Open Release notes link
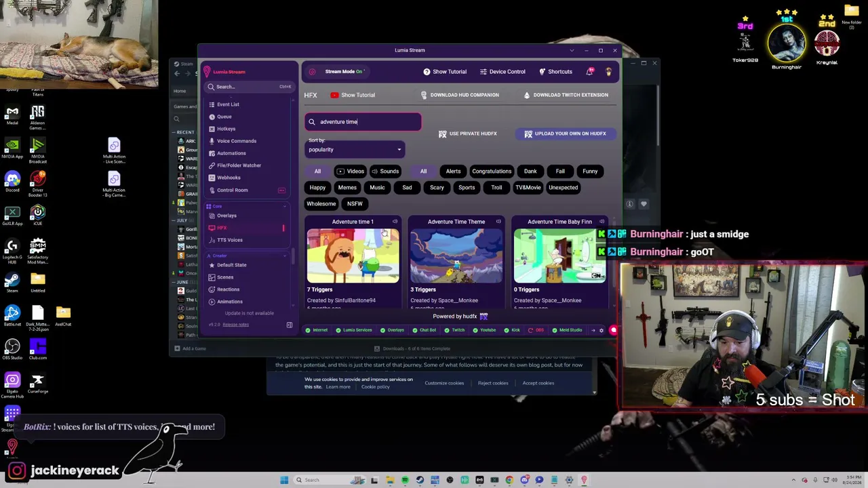 235,325
